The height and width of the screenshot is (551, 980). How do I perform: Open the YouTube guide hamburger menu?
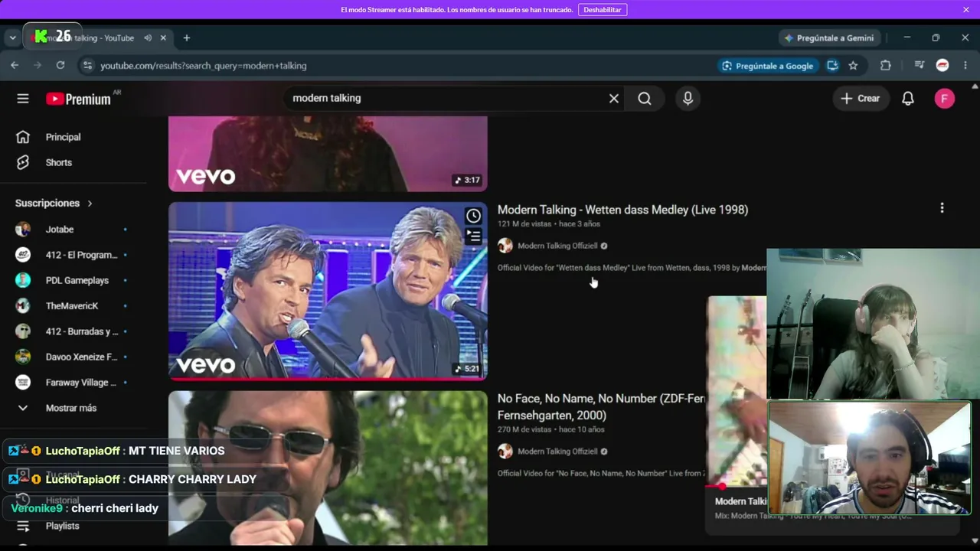click(x=23, y=98)
